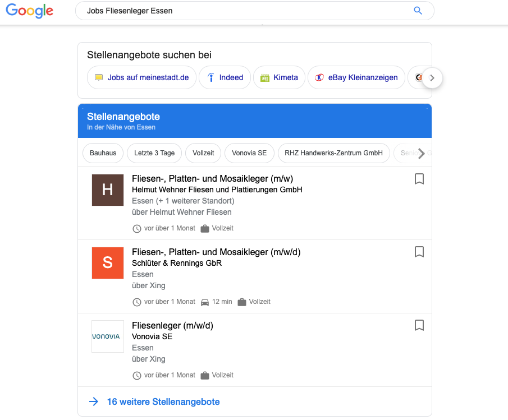Open 16 weitere Stellenangebote link
This screenshot has width=508, height=420.
pos(163,402)
